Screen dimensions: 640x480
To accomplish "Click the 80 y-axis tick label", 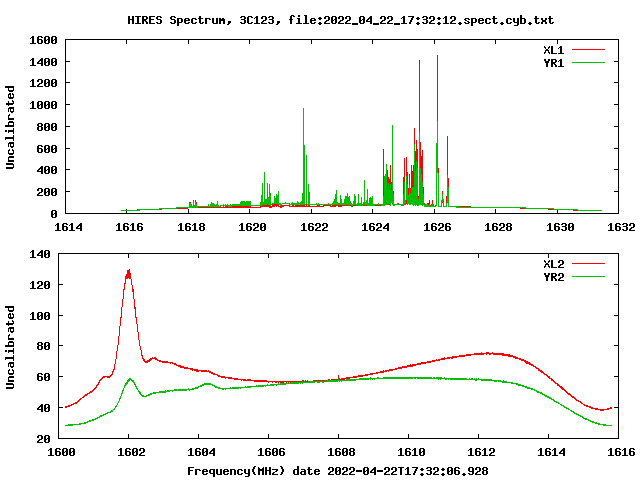I will (x=44, y=346).
